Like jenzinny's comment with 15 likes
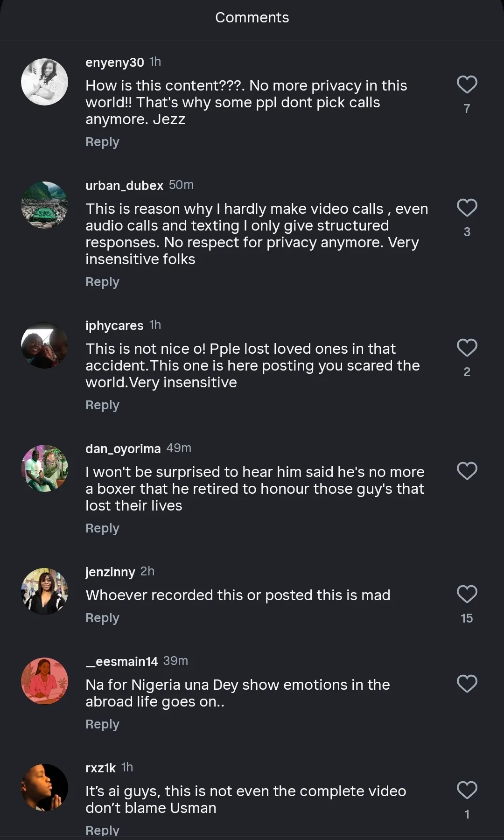The width and height of the screenshot is (504, 840). tap(467, 594)
